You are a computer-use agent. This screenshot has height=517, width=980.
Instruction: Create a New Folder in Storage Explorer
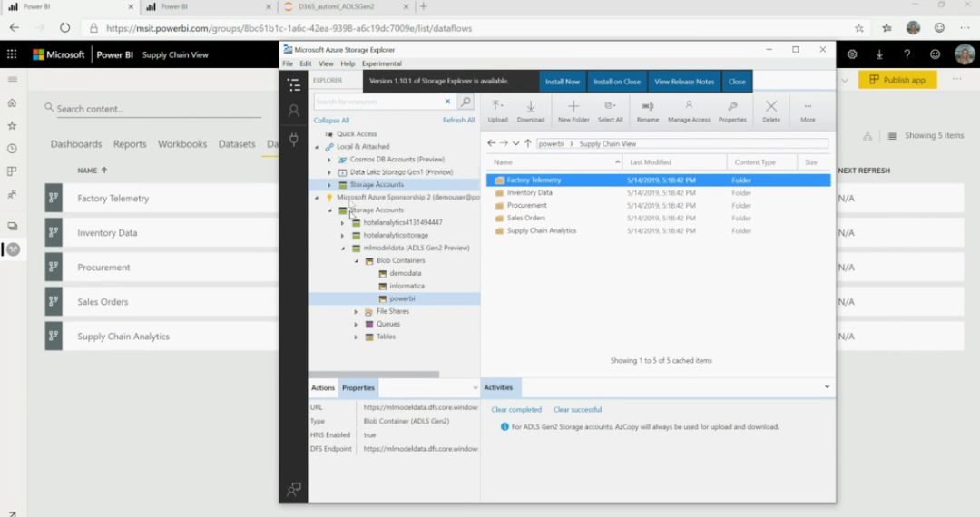pos(573,112)
